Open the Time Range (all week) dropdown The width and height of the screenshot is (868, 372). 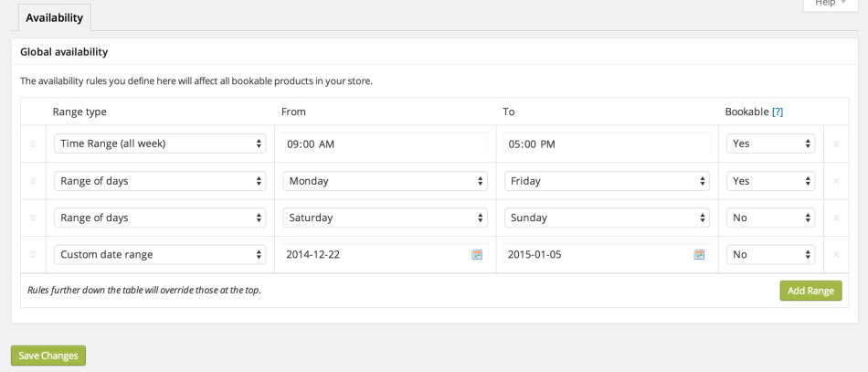click(x=160, y=143)
